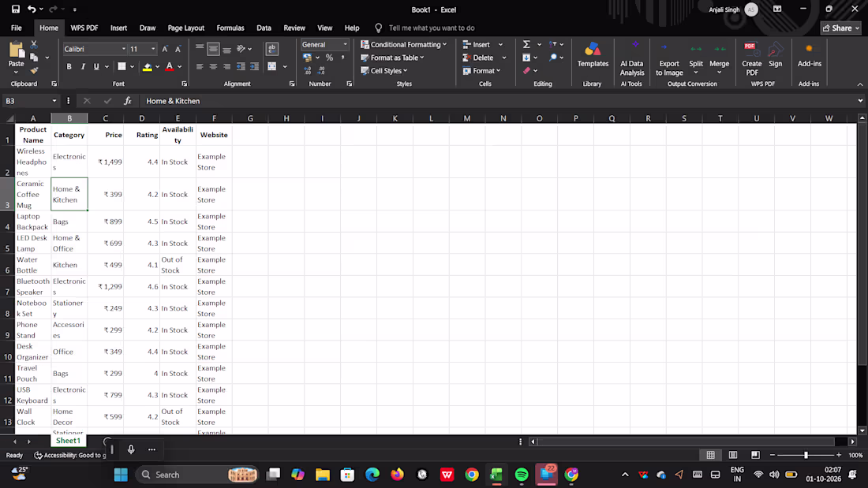Click Sign in WPS PDF group
The width and height of the screenshot is (868, 488).
click(775, 54)
